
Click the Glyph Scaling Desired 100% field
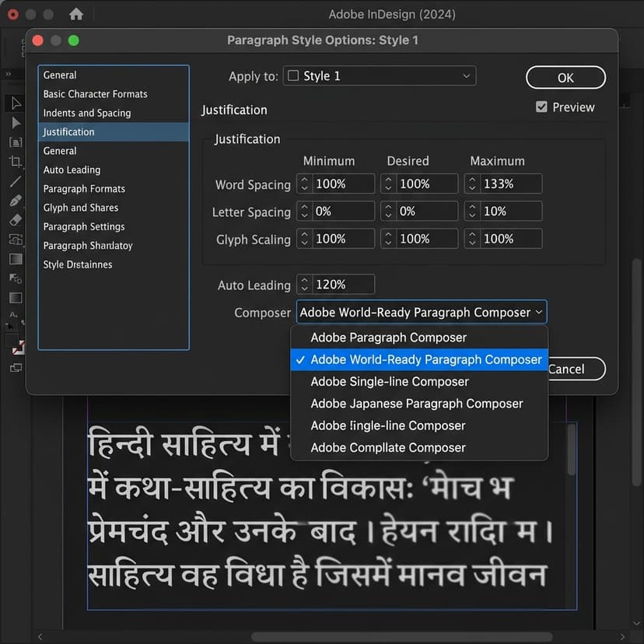coord(427,239)
